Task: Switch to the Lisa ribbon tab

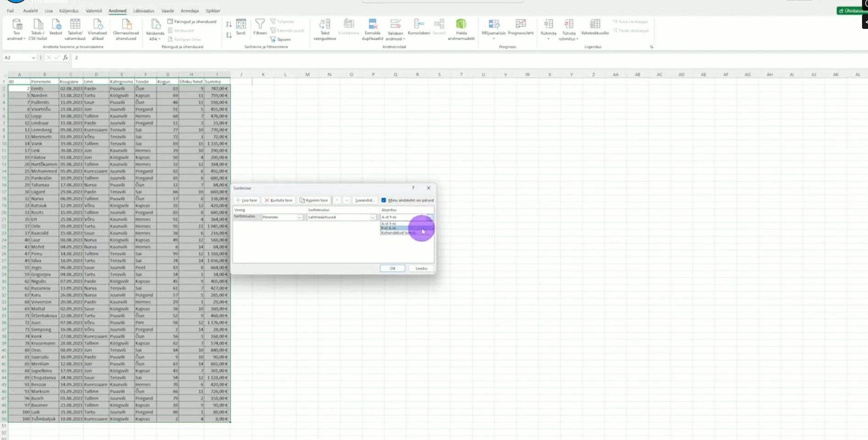Action: click(x=49, y=11)
